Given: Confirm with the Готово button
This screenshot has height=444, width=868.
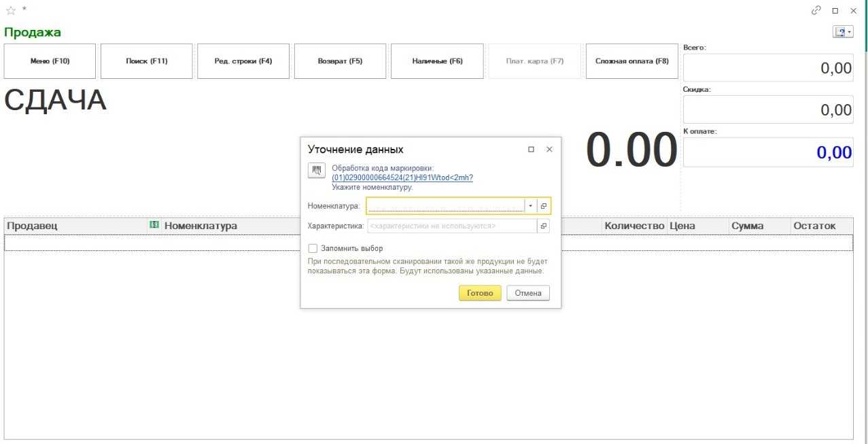Looking at the screenshot, I should [480, 293].
